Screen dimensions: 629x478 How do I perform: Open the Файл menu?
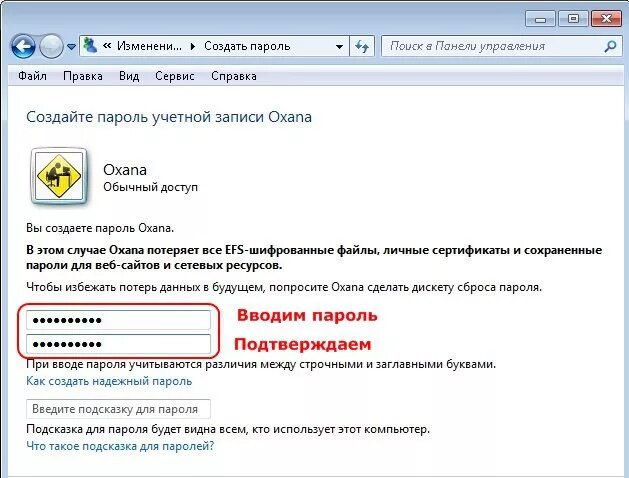coord(32,76)
